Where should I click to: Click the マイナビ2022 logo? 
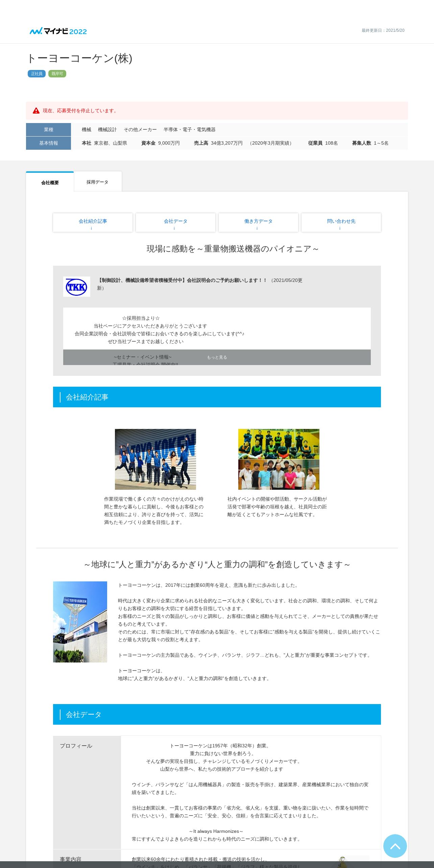pos(58,31)
